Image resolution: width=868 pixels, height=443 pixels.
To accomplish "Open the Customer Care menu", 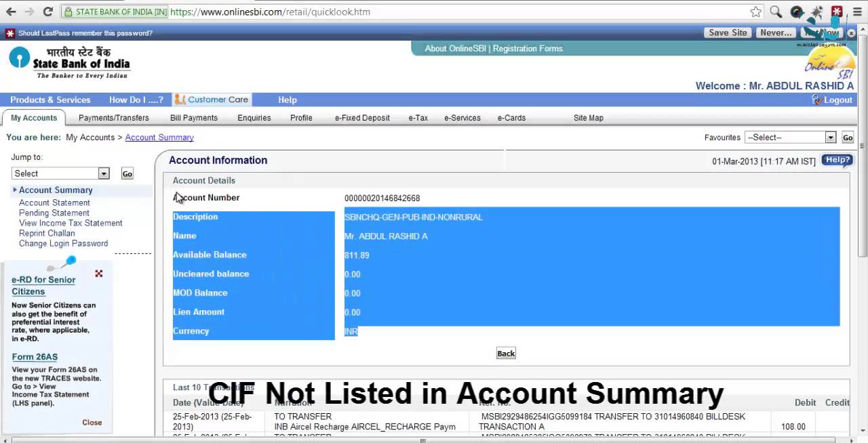I will coord(212,100).
